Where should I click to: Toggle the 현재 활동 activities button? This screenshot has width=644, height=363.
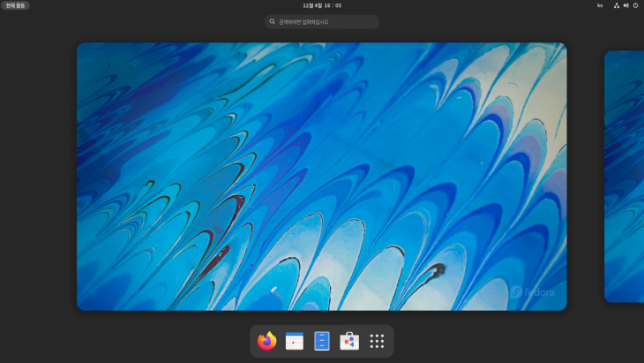coord(15,5)
